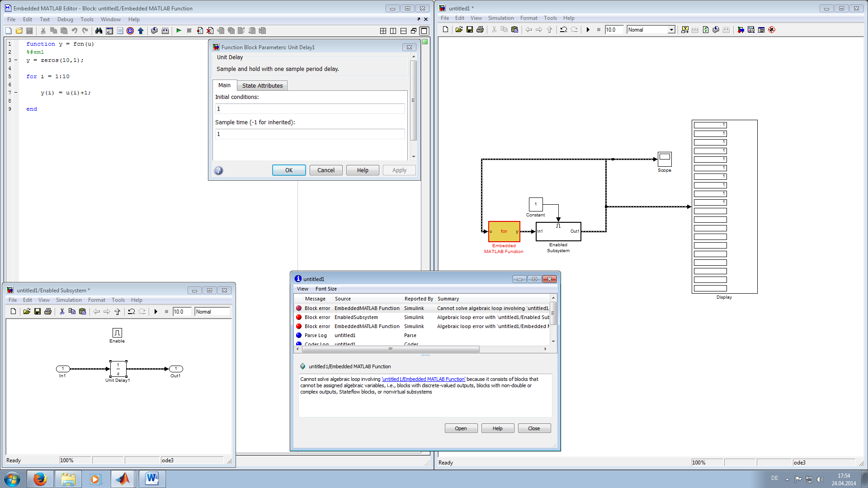The image size is (868, 488).
Task: Click the Clear all breakpoints red X icon
Action: click(210, 31)
